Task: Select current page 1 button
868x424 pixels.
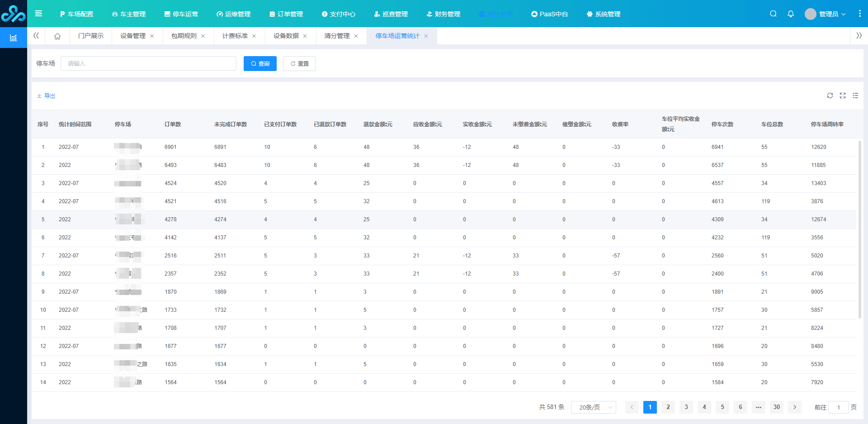Action: 650,407
